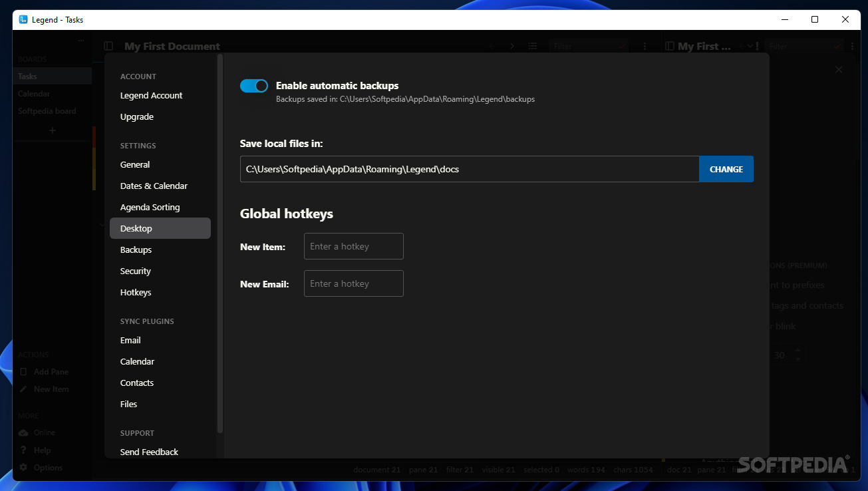Click the Legend app icon in title bar

(x=23, y=19)
